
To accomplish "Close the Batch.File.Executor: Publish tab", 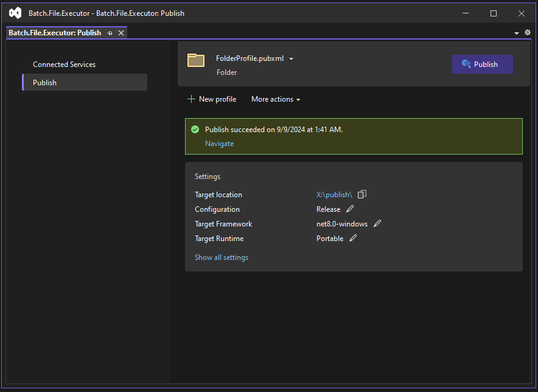I will tap(121, 33).
